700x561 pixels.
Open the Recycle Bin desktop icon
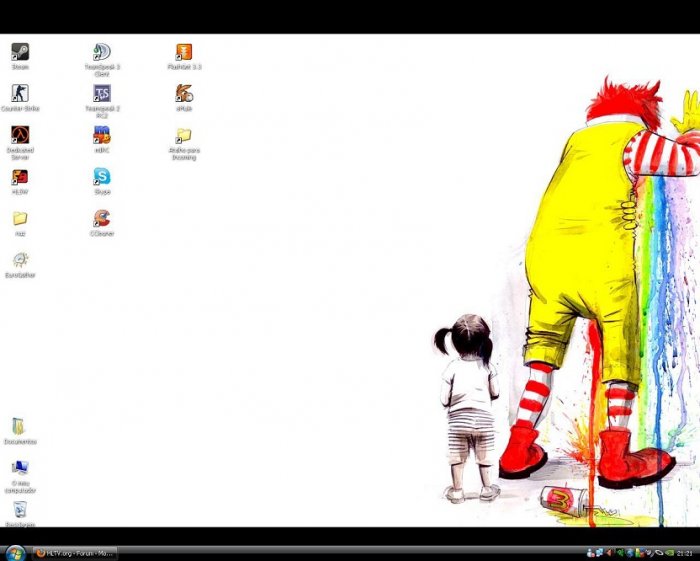click(x=20, y=514)
